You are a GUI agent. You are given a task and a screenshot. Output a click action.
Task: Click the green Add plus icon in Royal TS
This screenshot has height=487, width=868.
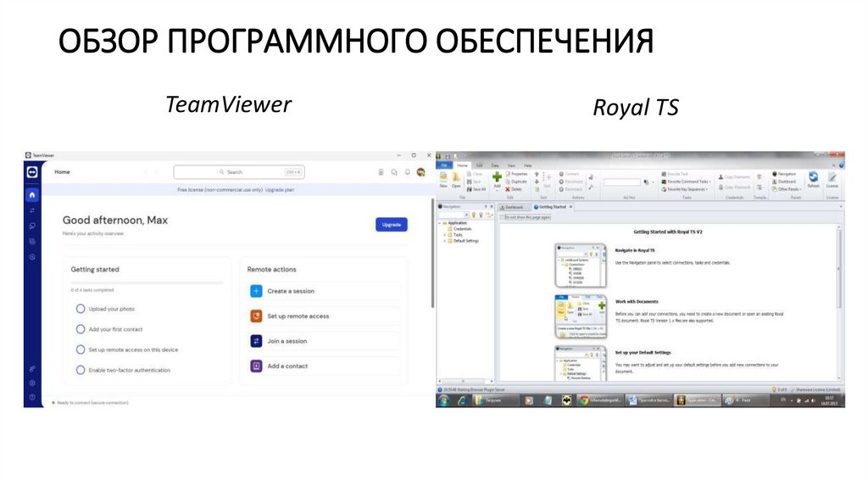(497, 176)
